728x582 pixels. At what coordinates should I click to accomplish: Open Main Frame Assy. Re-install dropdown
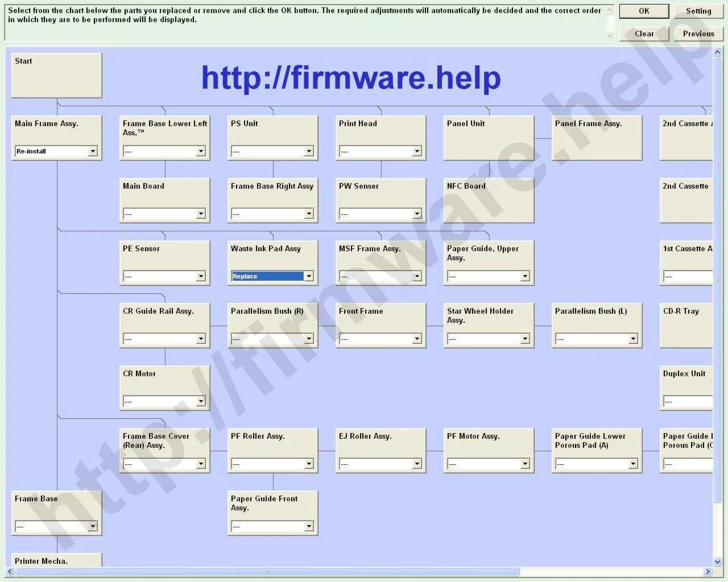click(x=56, y=151)
